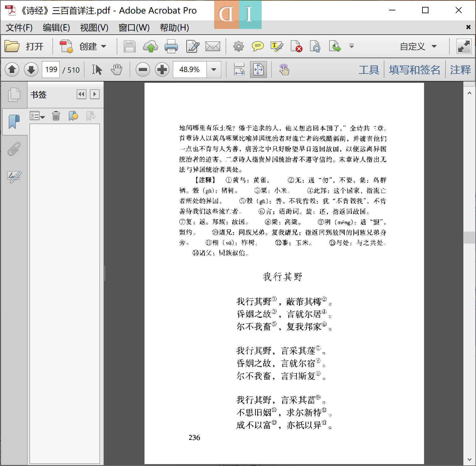Collapse the 书签 panel with double-left arrows
The width and height of the screenshot is (476, 466).
pos(82,94)
